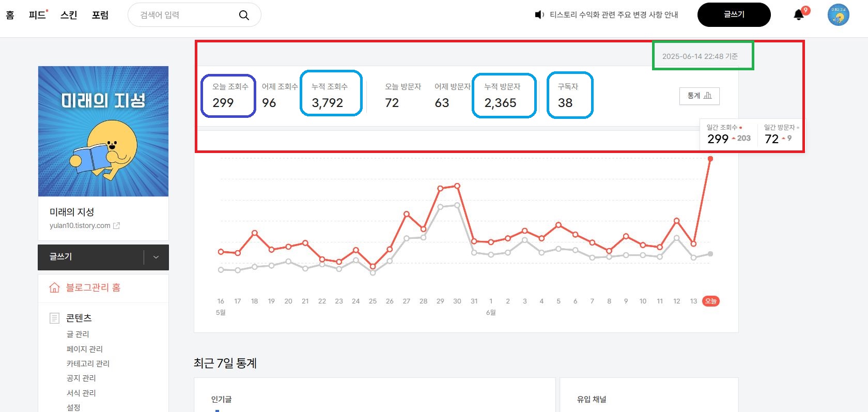Click the 통계 statistics button
The width and height of the screenshot is (868, 412).
(x=700, y=96)
